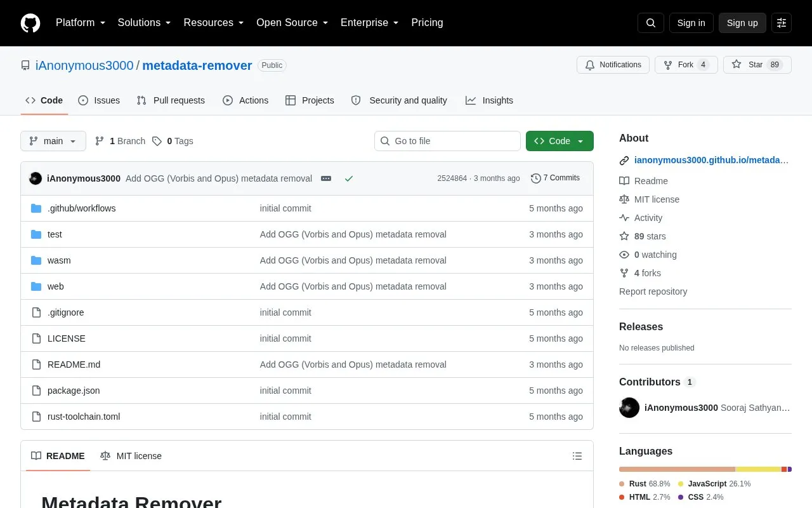Open the Pricing link
The width and height of the screenshot is (812, 508).
(x=427, y=23)
